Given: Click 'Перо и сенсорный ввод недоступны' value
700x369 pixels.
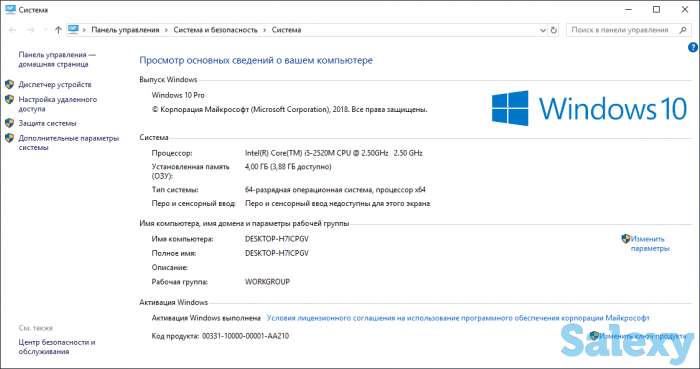Looking at the screenshot, I should 338,203.
